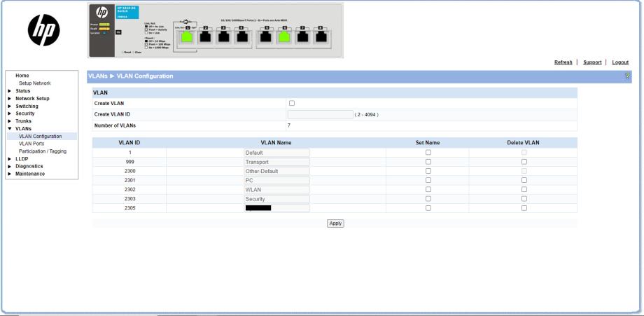The width and height of the screenshot is (644, 316).
Task: Tick Delete VLAN for VLAN 999 Transport
Action: (523, 162)
